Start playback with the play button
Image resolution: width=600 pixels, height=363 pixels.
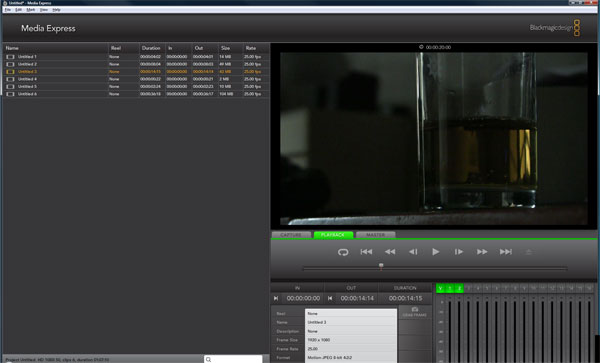click(x=435, y=252)
